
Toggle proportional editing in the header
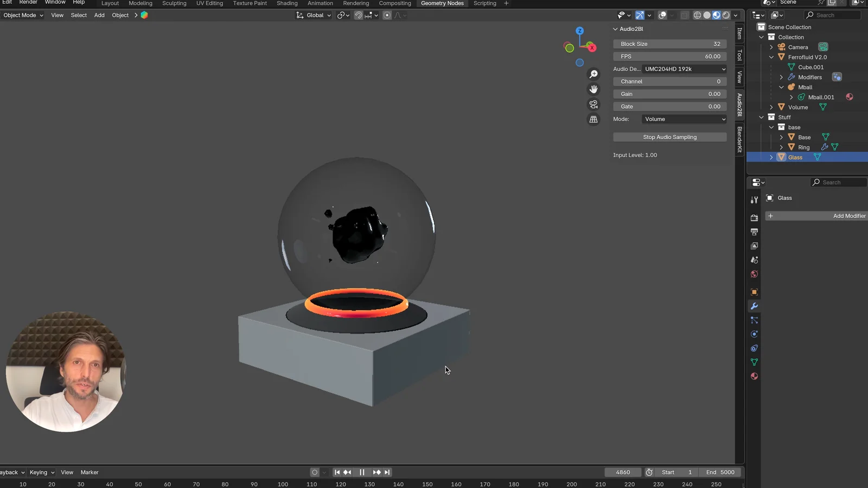click(x=386, y=15)
